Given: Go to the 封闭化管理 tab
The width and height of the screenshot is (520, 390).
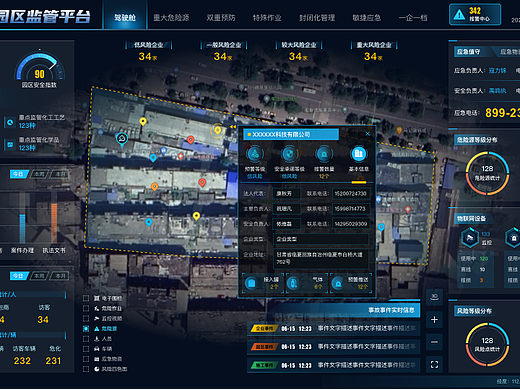Looking at the screenshot, I should coord(317,18).
